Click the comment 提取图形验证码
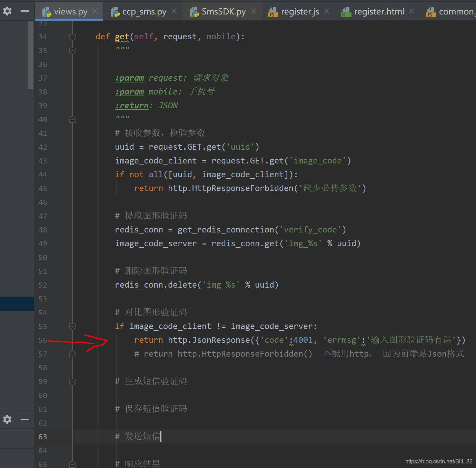 click(151, 216)
